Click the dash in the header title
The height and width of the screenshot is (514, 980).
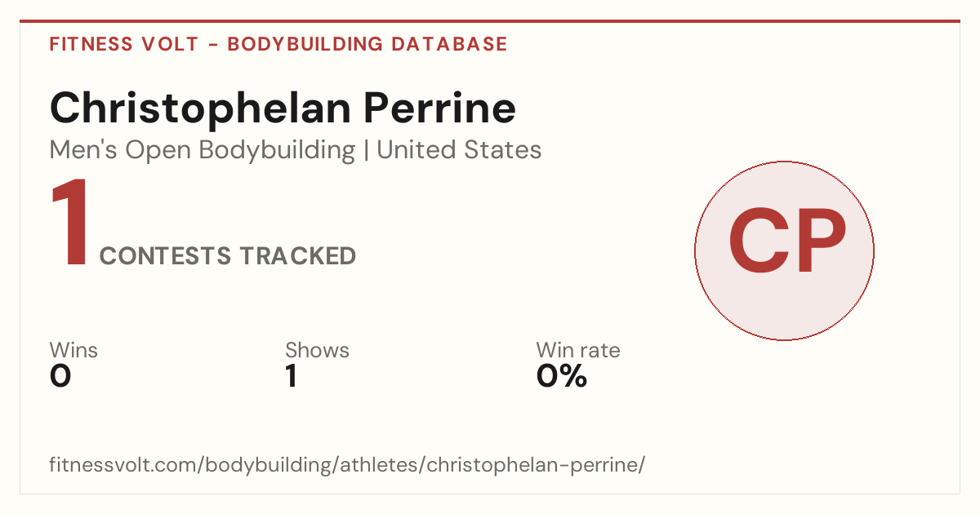(212, 44)
